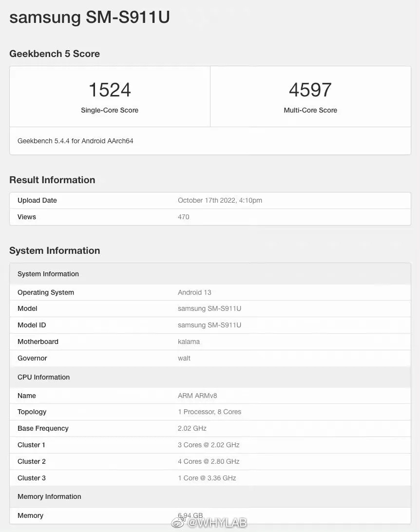The width and height of the screenshot is (420, 532).
Task: Click the Views count 470
Action: coord(183,217)
